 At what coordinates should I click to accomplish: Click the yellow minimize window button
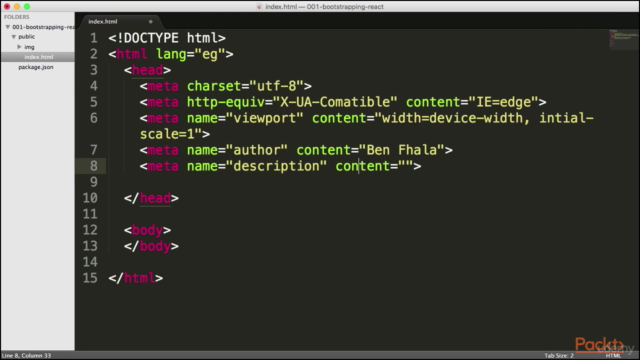coord(17,7)
